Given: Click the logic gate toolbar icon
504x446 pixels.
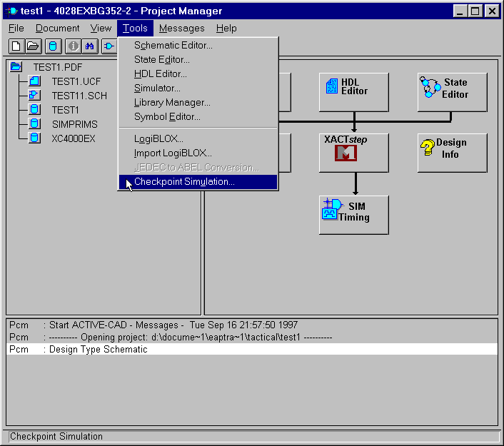Looking at the screenshot, I should (109, 46).
